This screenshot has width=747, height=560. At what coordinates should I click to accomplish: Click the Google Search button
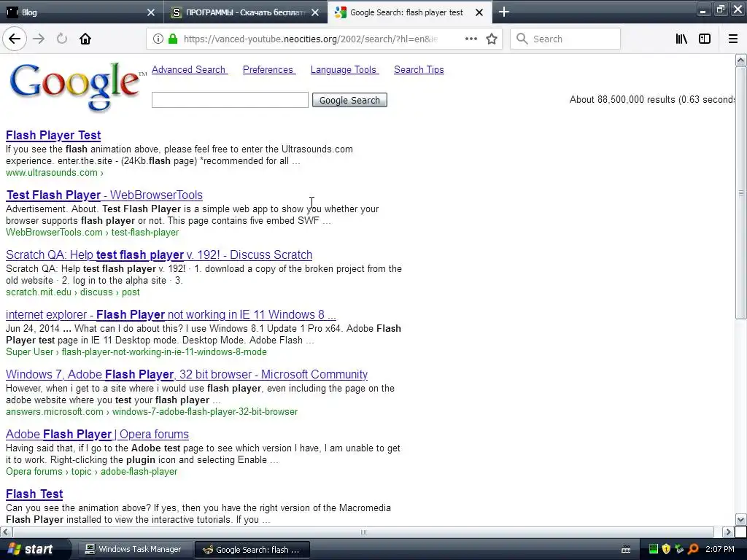coord(349,100)
